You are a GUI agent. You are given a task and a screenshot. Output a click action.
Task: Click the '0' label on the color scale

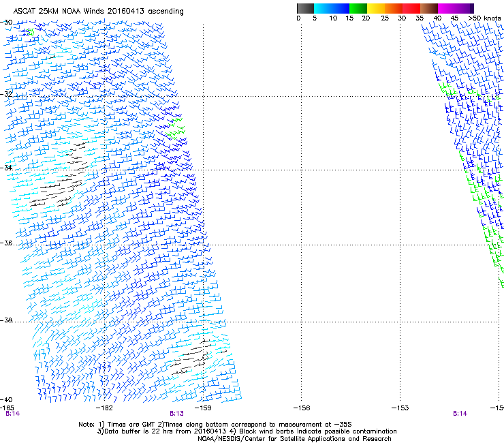tap(298, 18)
